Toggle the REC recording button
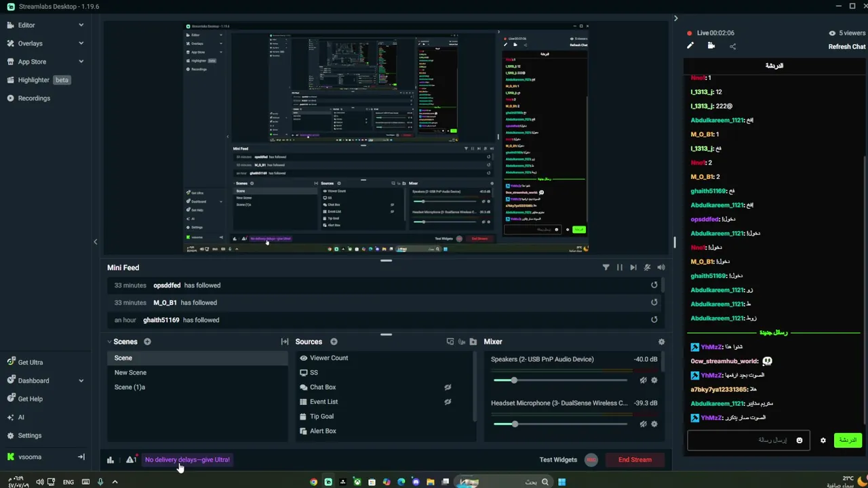868x488 pixels. (x=591, y=460)
